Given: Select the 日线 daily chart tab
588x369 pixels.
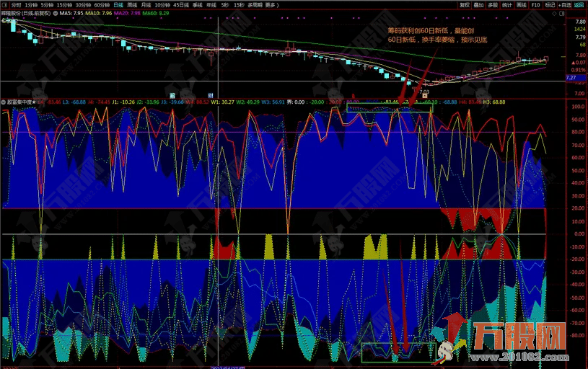Looking at the screenshot, I should coord(118,5).
